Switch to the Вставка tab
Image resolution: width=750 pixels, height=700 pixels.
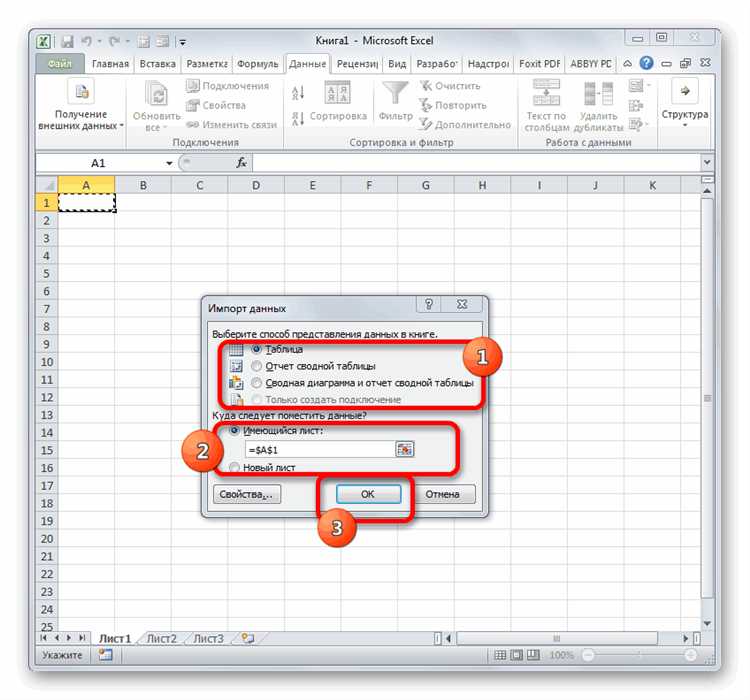(157, 64)
